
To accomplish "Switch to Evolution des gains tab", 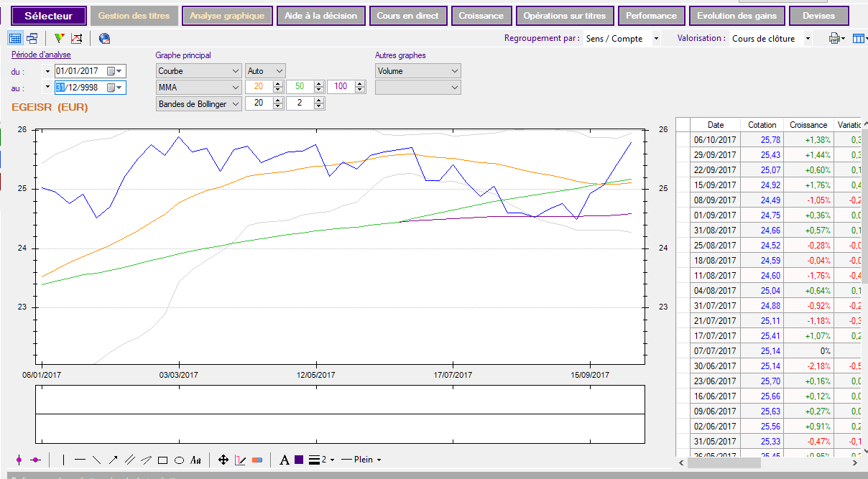I will tap(737, 16).
